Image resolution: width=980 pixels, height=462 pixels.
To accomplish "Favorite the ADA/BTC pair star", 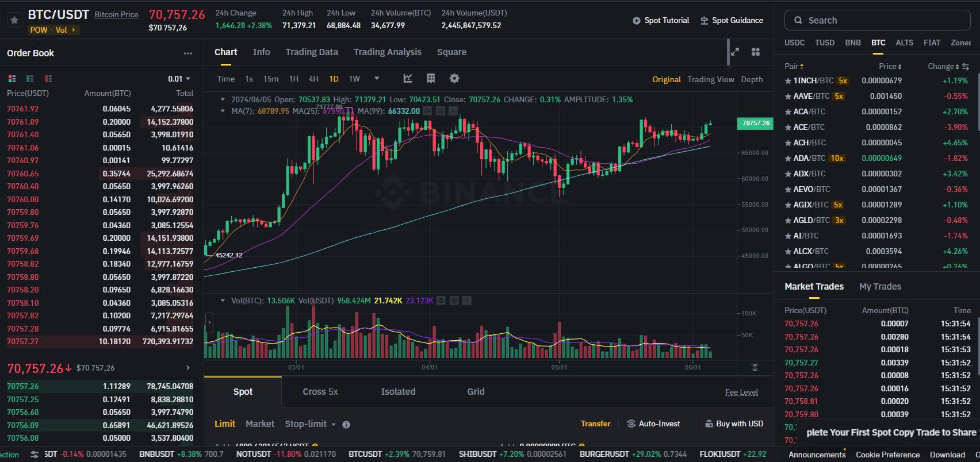I will 788,159.
